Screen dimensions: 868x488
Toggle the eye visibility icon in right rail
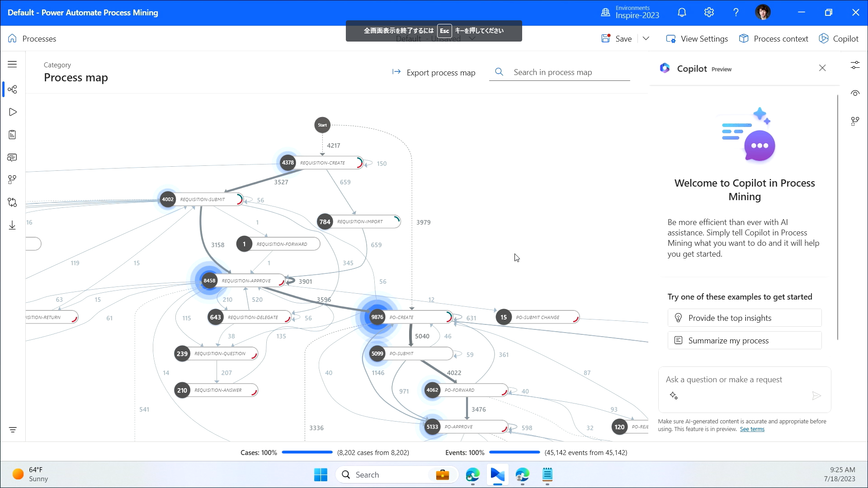855,93
